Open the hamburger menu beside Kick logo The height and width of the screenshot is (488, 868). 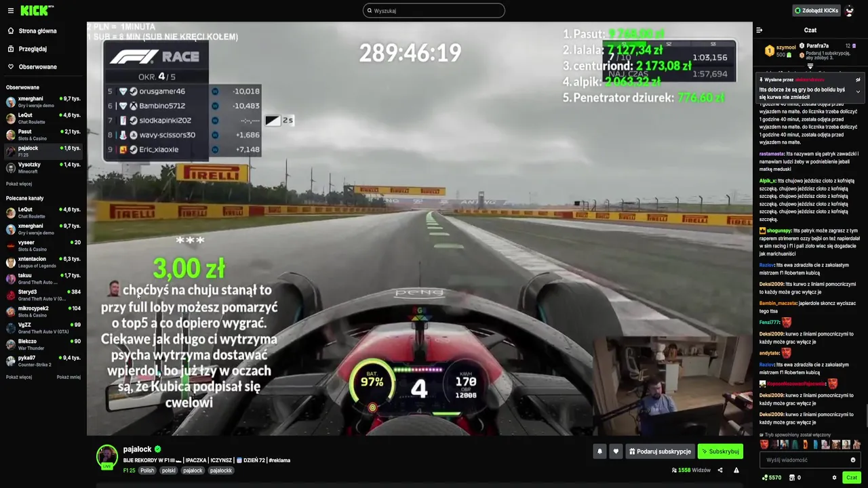pyautogui.click(x=10, y=11)
